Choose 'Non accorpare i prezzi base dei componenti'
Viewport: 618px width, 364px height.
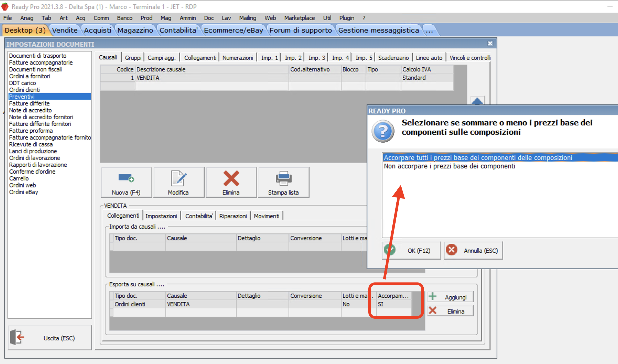point(500,166)
